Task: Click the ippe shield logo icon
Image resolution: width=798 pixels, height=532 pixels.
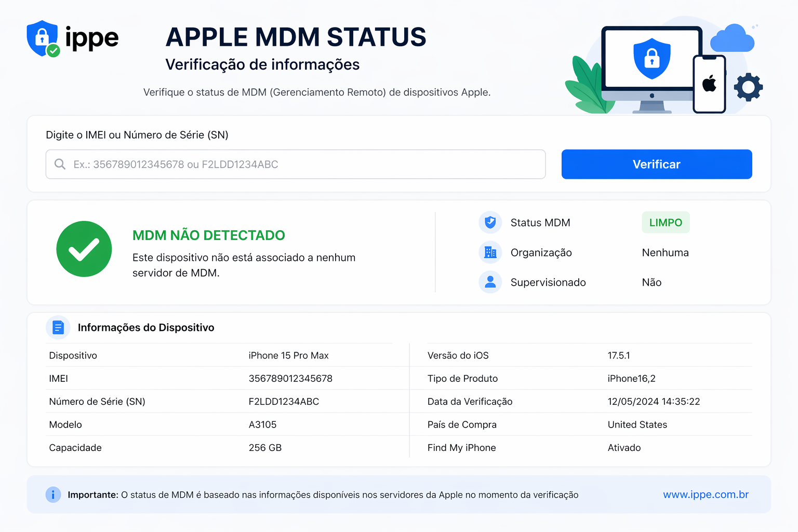Action: pos(43,38)
